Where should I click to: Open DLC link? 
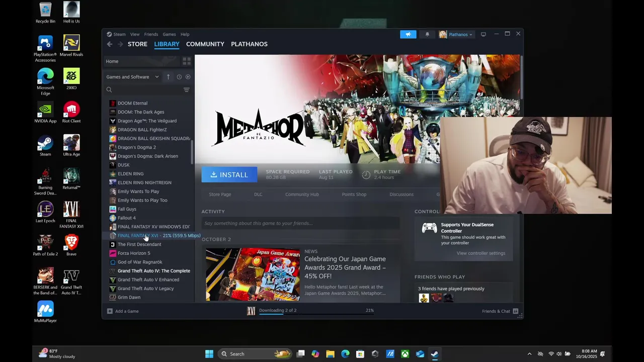258,195
